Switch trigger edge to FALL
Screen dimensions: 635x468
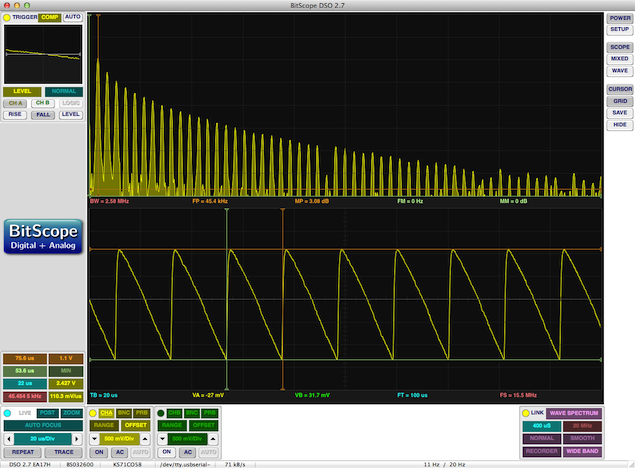42,115
